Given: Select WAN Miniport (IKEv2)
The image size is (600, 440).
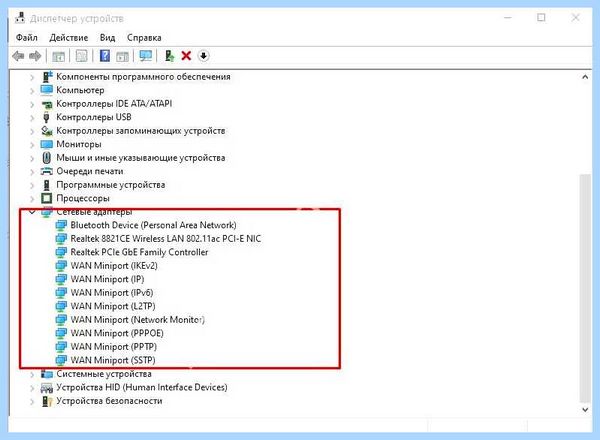Looking at the screenshot, I should pyautogui.click(x=114, y=266).
